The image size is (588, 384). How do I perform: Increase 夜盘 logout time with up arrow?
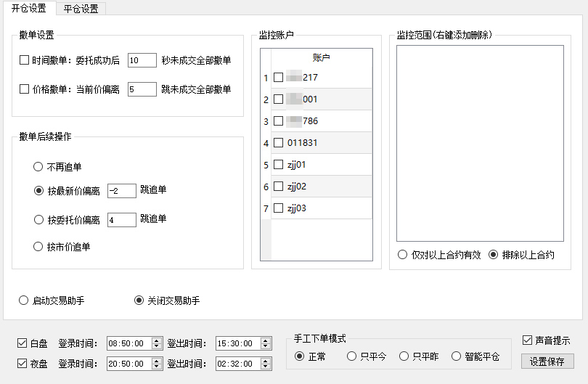[x=266, y=360]
